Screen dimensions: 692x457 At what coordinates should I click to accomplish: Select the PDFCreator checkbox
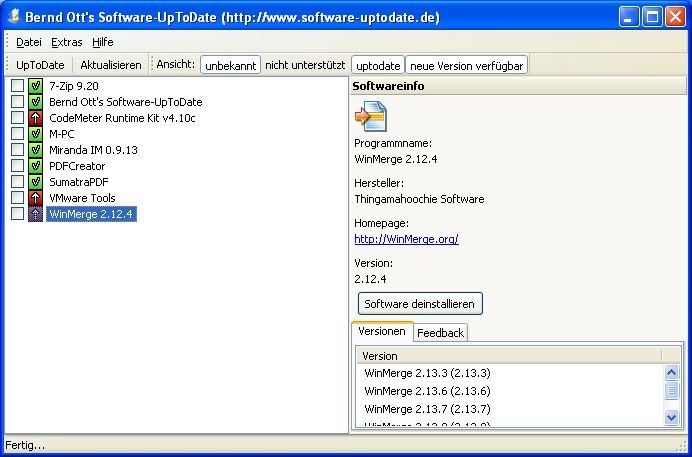(17, 166)
